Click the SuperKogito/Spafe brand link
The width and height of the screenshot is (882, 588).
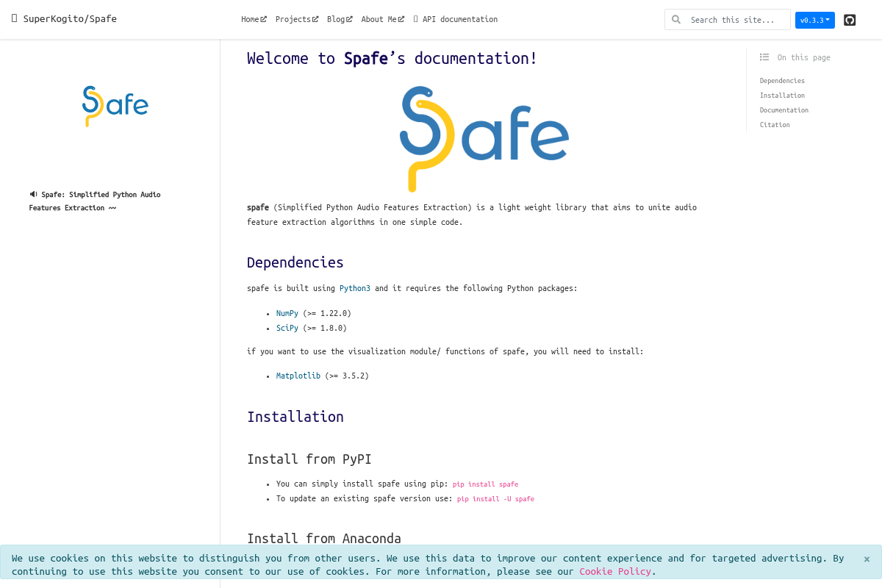(70, 18)
